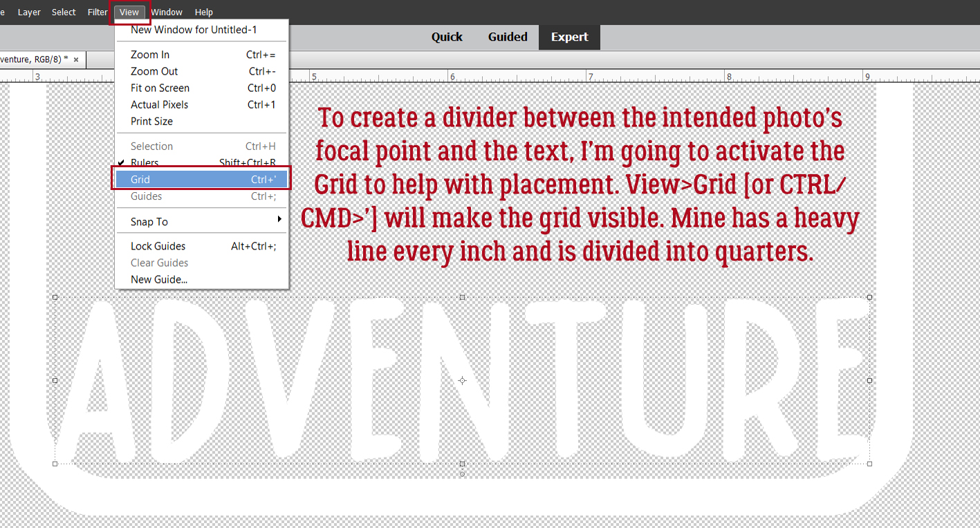
Task: Switch to Quick edit mode
Action: 447,37
